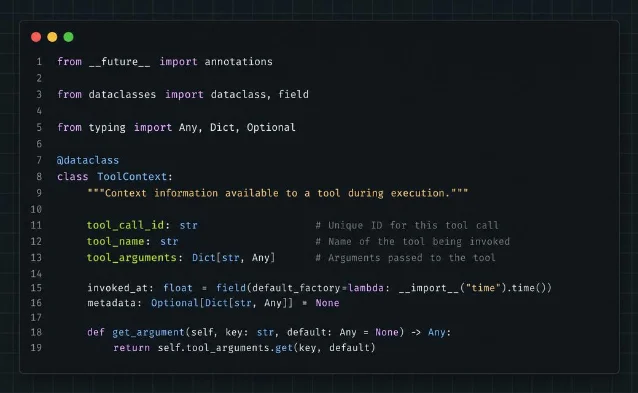The height and width of the screenshot is (393, 638).
Task: Click comment '# Arguments passed to the tool'
Action: click(x=405, y=258)
